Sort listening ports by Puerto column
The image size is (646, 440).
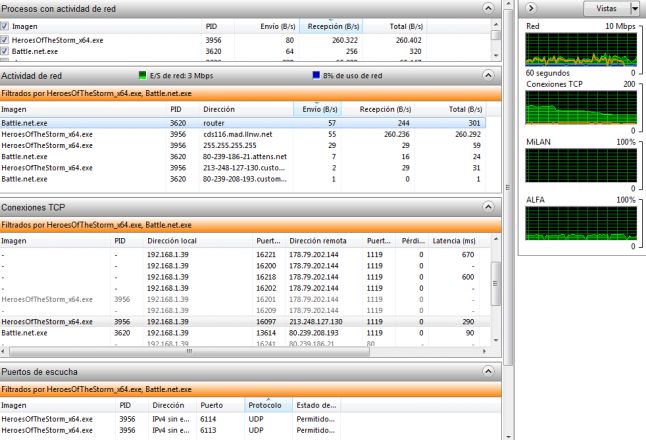[x=220, y=405]
